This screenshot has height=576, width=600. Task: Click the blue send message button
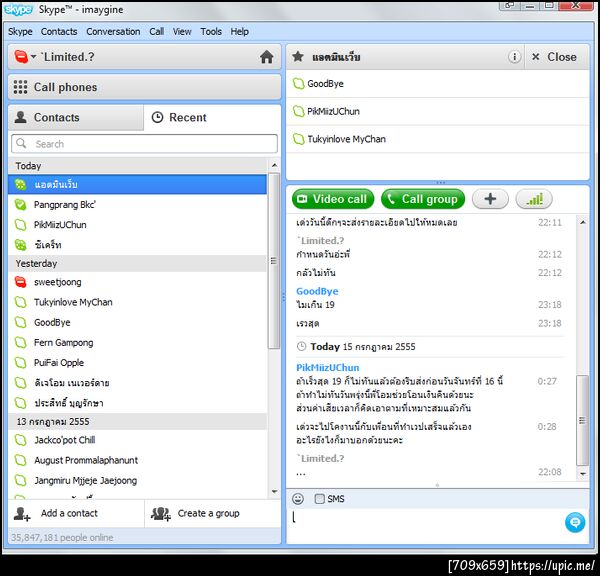tap(575, 523)
